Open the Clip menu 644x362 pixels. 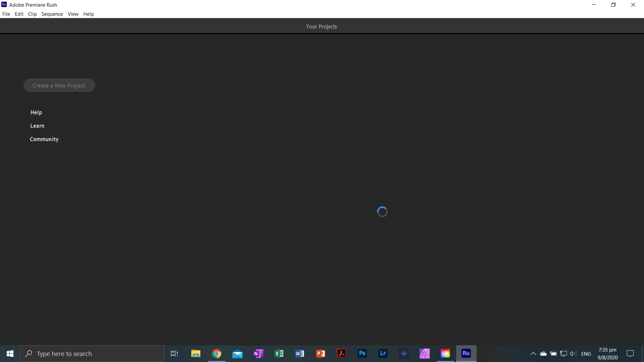pyautogui.click(x=33, y=14)
